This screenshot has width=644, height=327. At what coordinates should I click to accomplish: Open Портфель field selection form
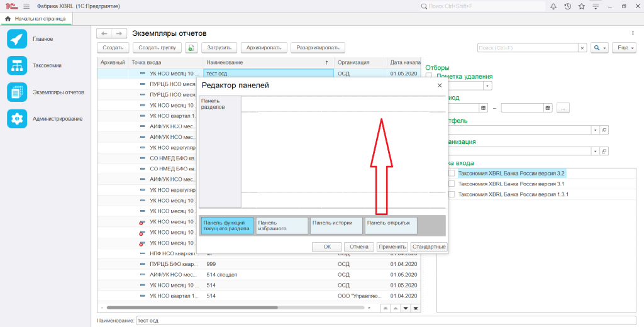coord(604,130)
